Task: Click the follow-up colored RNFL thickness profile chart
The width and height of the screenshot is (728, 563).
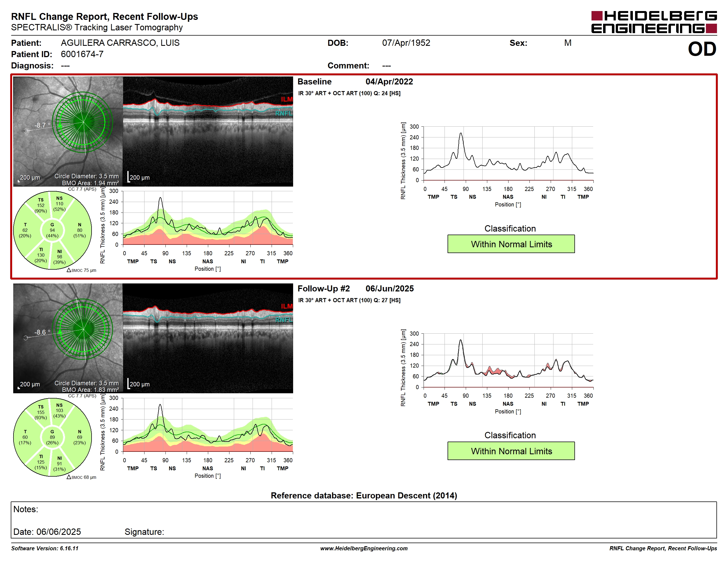Action: pos(208,425)
